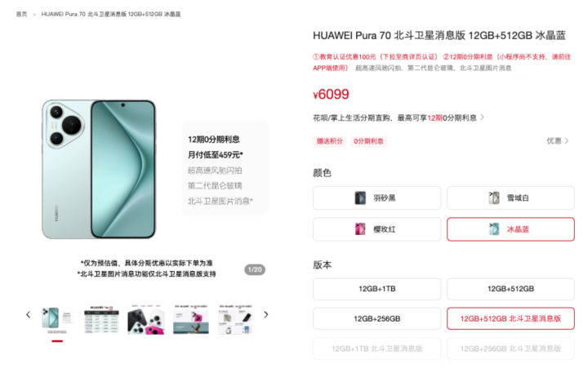Open the black, white, pink phones thumbnail

[x=146, y=320]
